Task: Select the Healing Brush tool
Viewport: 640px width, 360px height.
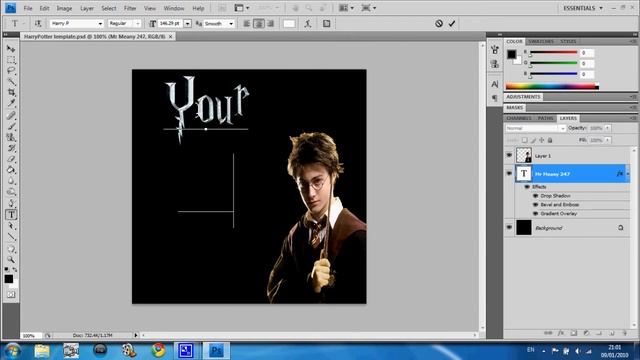Action: pyautogui.click(x=11, y=116)
